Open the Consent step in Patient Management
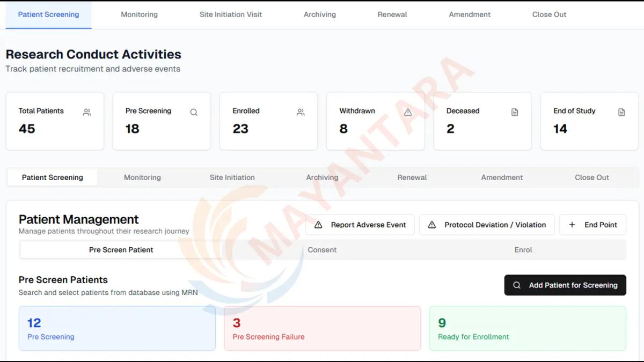Viewport: 644px width, 362px height. pyautogui.click(x=322, y=249)
